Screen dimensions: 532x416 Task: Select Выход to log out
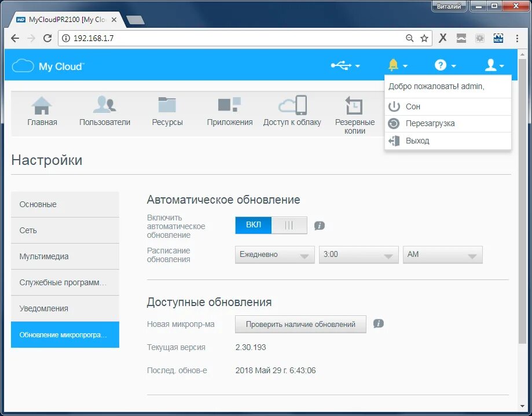pos(448,141)
